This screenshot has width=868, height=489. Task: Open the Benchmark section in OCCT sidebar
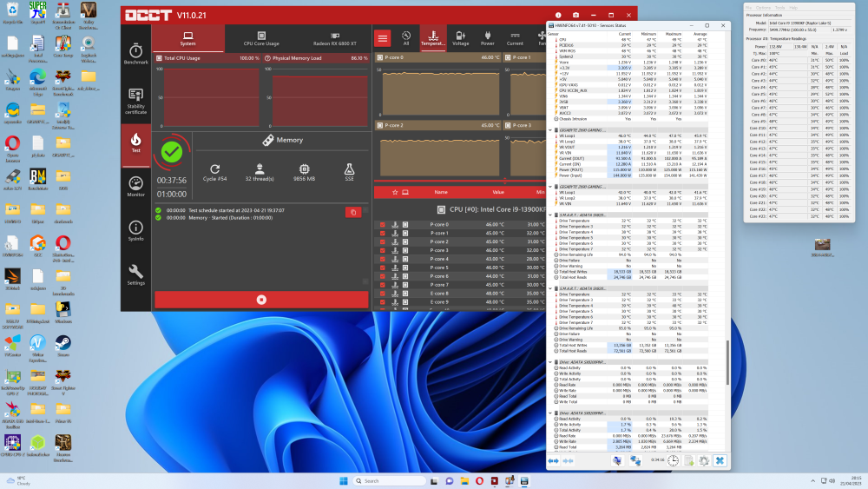pos(135,54)
